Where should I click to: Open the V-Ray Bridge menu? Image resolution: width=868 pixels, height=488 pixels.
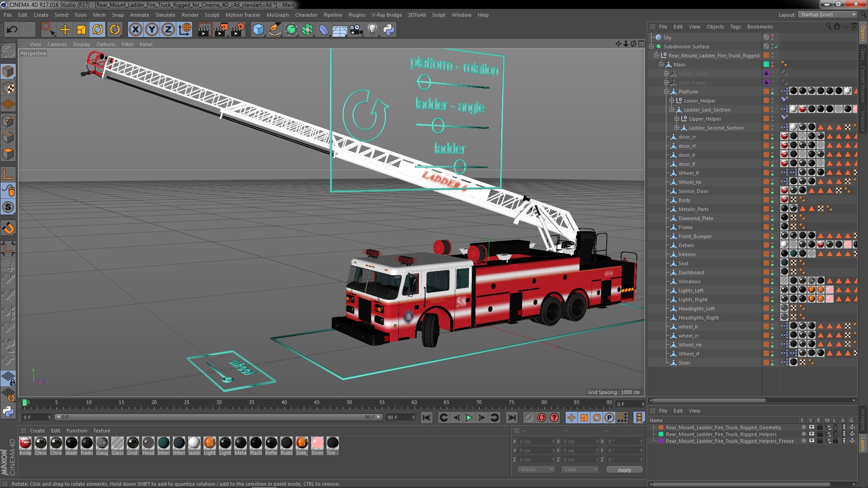click(387, 15)
